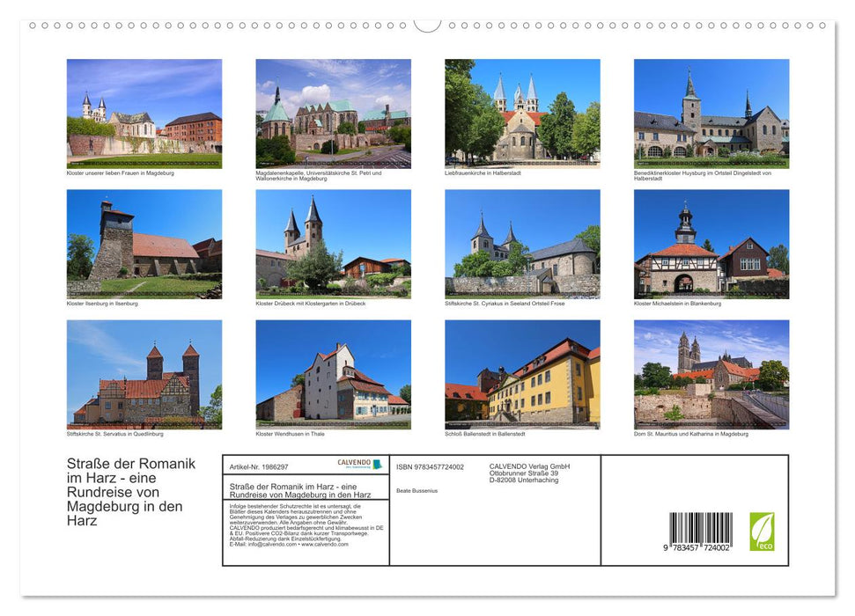Select the Artikel-Nr. 1986297 label
Screen dimensions: 855x616
(260, 466)
